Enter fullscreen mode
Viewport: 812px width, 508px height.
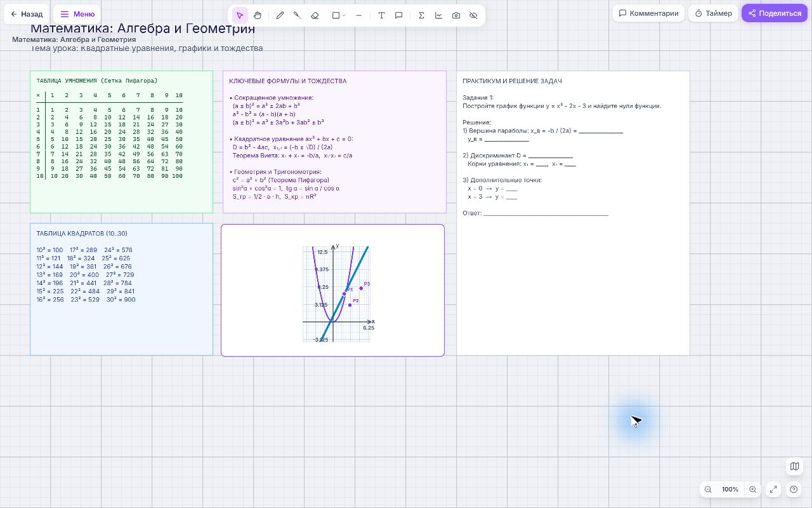(773, 490)
